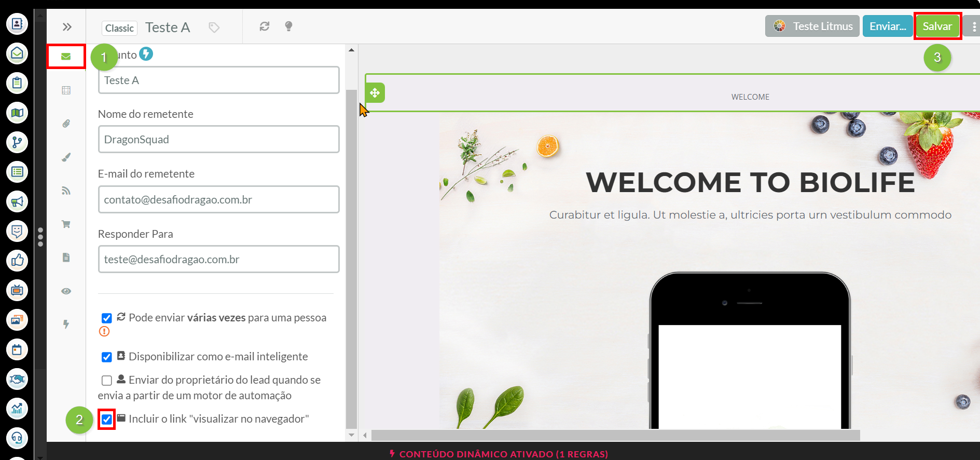Toggle "Incluir o link visualizar no navegador" checkbox
Viewport: 980px width, 460px height.
coord(107,420)
